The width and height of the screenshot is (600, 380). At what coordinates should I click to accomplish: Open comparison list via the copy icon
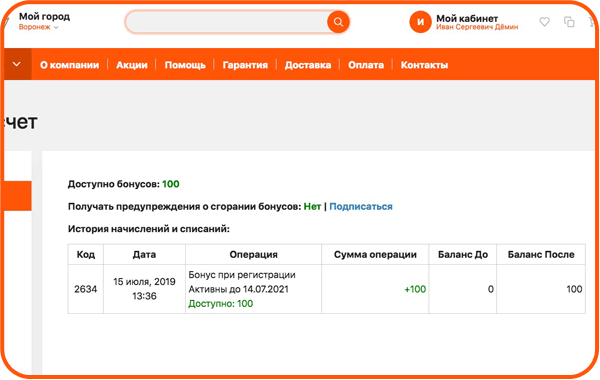[x=569, y=22]
